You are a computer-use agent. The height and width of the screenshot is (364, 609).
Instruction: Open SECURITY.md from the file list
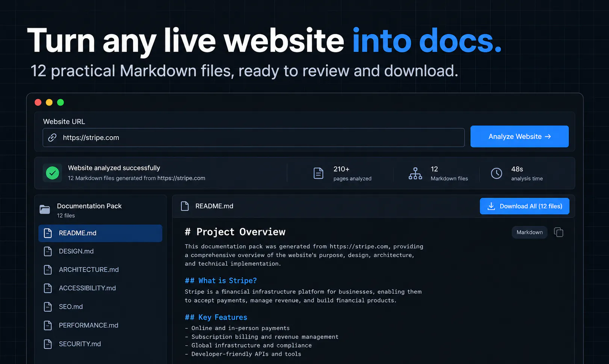[100, 344]
